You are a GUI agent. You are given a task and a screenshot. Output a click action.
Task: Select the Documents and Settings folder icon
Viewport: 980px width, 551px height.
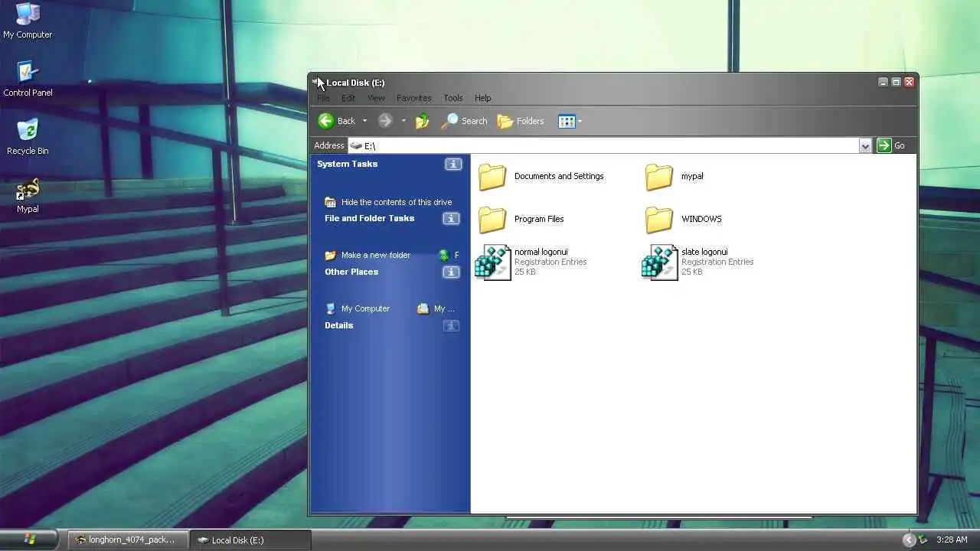pos(492,177)
